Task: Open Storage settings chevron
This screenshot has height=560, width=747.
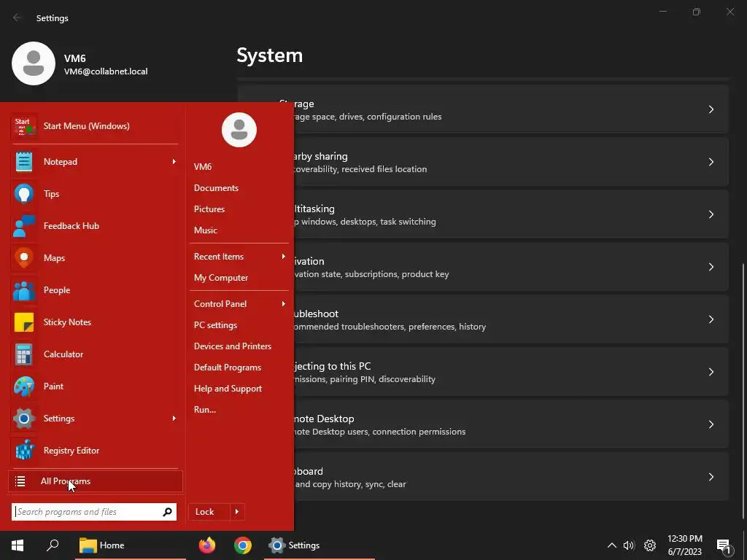Action: (711, 109)
